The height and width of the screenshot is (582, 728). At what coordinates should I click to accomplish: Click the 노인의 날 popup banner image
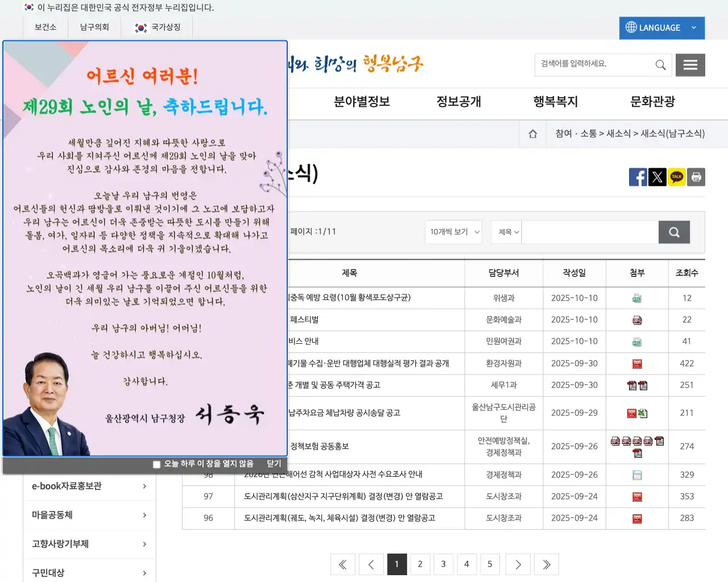(145, 248)
